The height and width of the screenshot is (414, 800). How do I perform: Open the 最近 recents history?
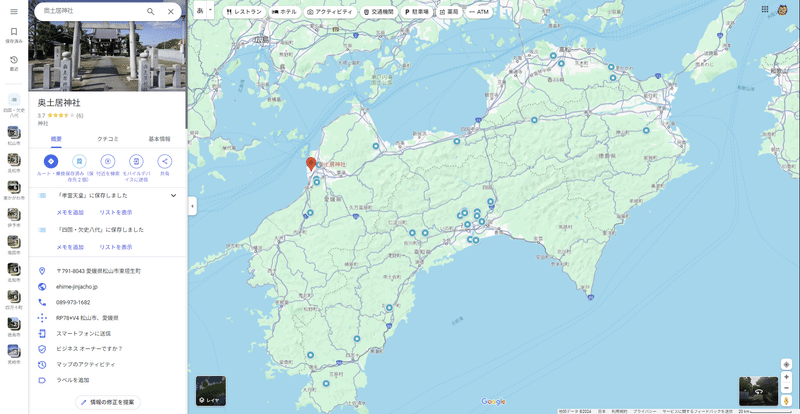[14, 63]
